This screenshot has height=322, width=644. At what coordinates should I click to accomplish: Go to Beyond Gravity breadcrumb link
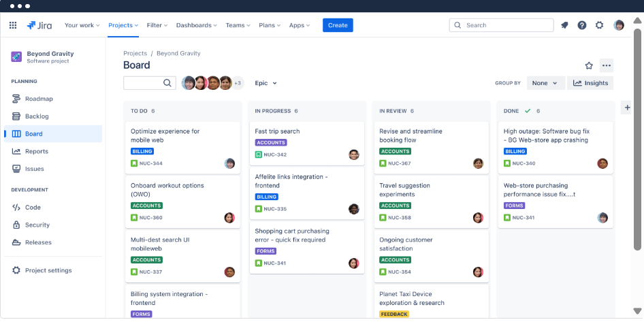(178, 53)
